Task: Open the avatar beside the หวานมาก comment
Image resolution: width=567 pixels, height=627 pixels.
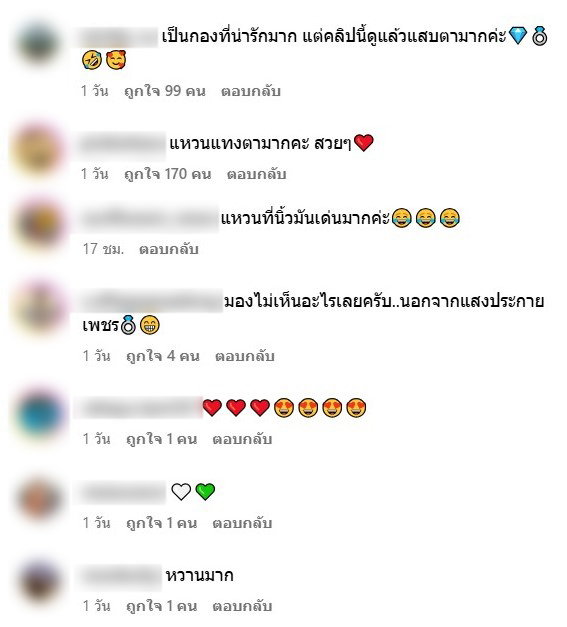Action: point(39,583)
